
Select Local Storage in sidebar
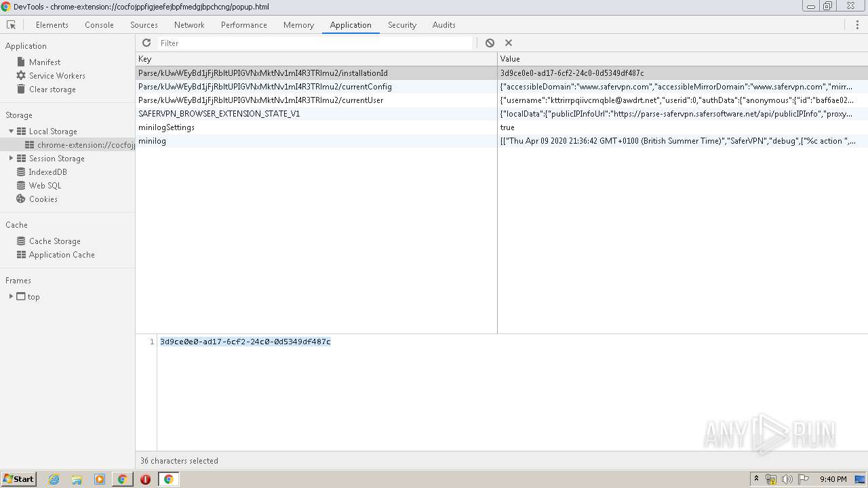(53, 131)
